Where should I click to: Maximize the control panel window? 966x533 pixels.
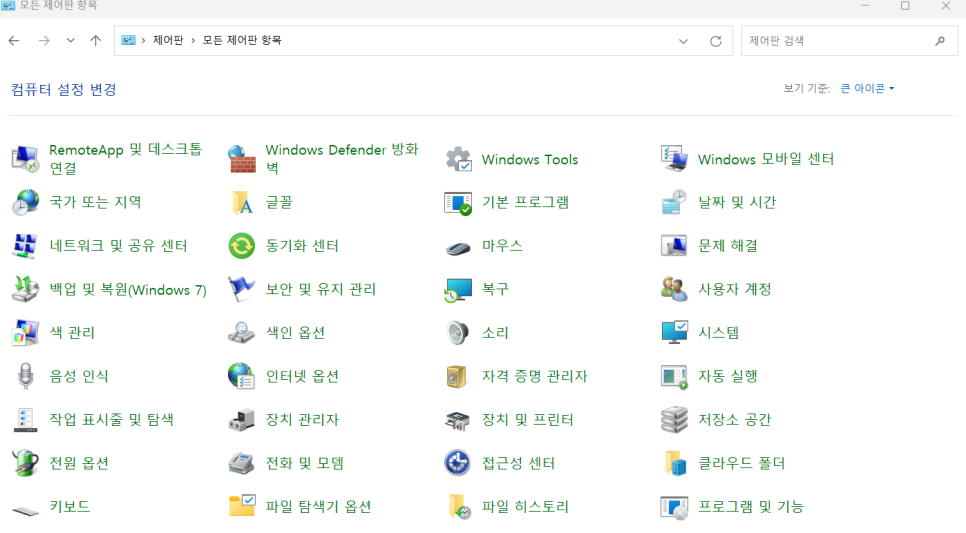905,6
